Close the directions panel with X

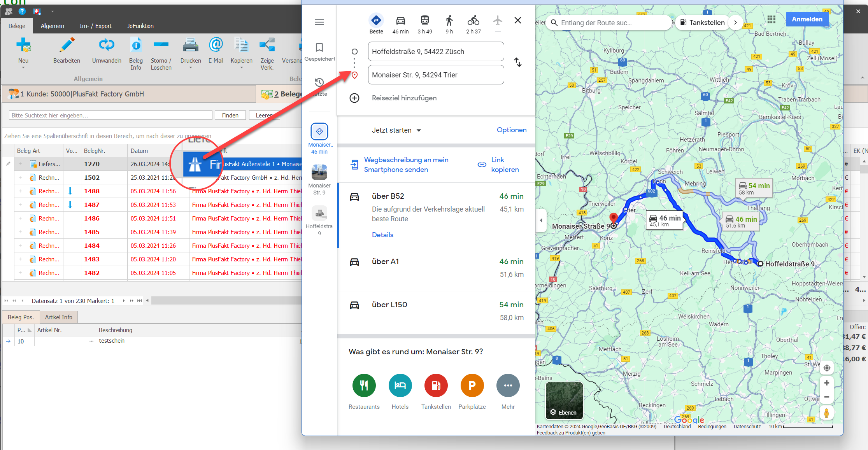tap(518, 20)
